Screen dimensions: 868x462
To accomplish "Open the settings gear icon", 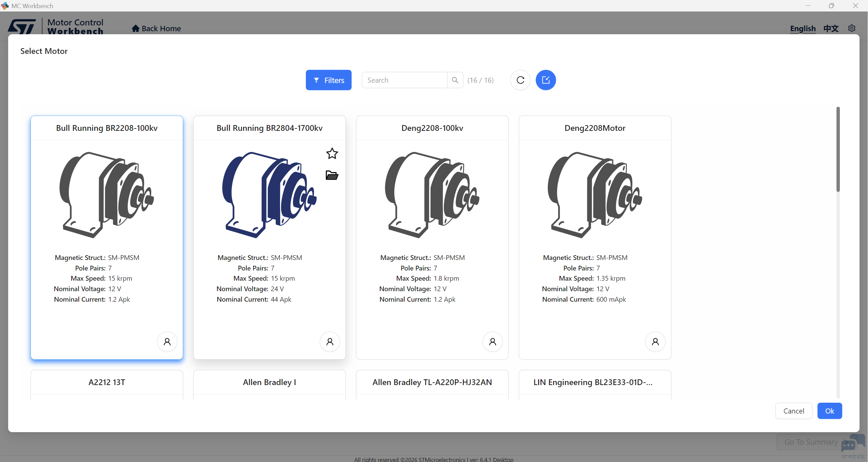I will pyautogui.click(x=852, y=28).
